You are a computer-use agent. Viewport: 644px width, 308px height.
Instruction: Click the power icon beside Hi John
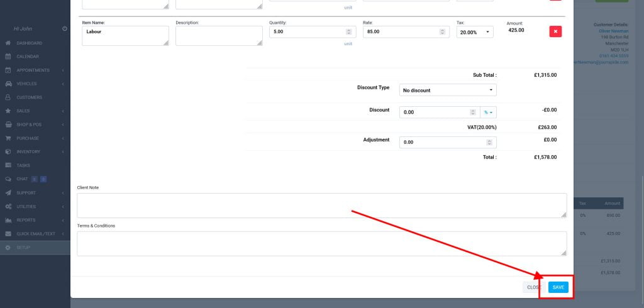point(65,29)
